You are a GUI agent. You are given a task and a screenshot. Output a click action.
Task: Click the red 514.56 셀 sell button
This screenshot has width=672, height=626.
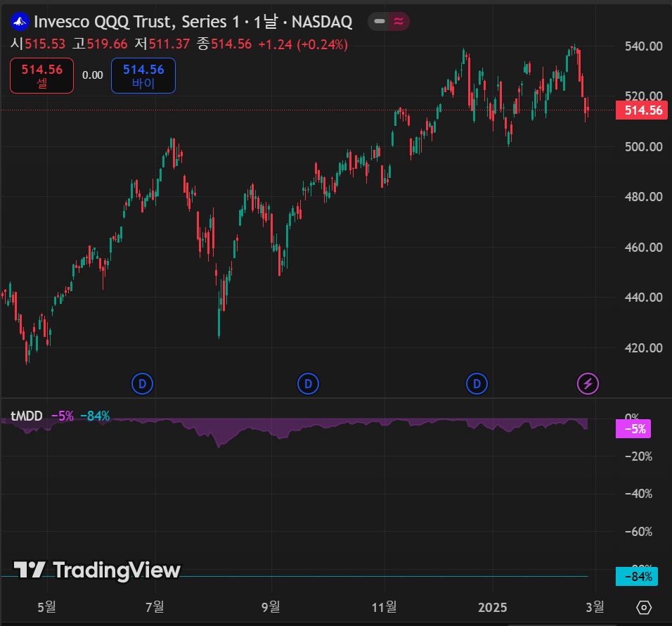click(x=42, y=75)
